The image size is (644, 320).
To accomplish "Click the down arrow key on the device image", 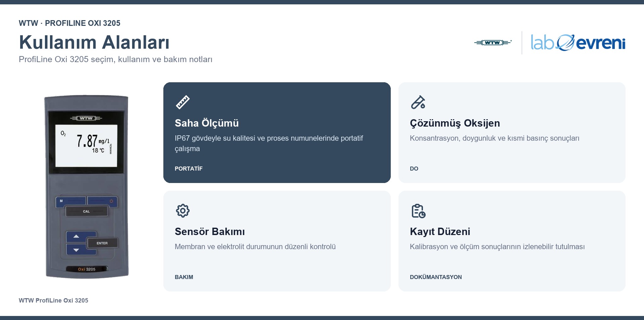I will (x=76, y=250).
